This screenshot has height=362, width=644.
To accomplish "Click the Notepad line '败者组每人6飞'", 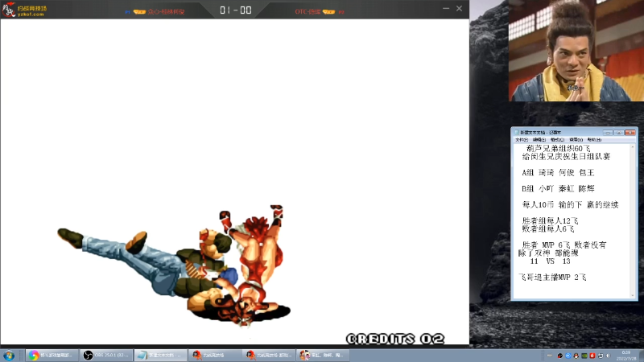I will tap(548, 228).
